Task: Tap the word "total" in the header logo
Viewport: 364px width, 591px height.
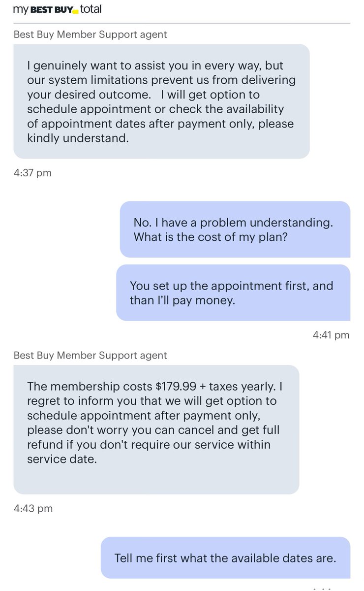Action: 91,9
